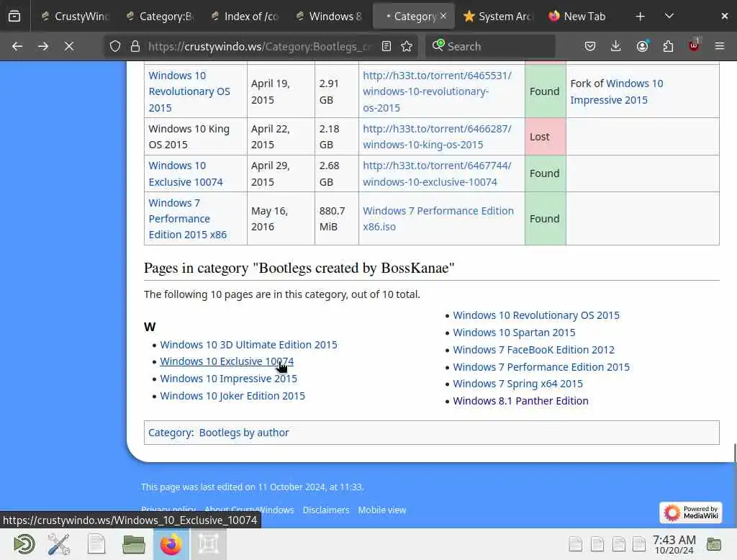Stop loading the page

(x=68, y=46)
